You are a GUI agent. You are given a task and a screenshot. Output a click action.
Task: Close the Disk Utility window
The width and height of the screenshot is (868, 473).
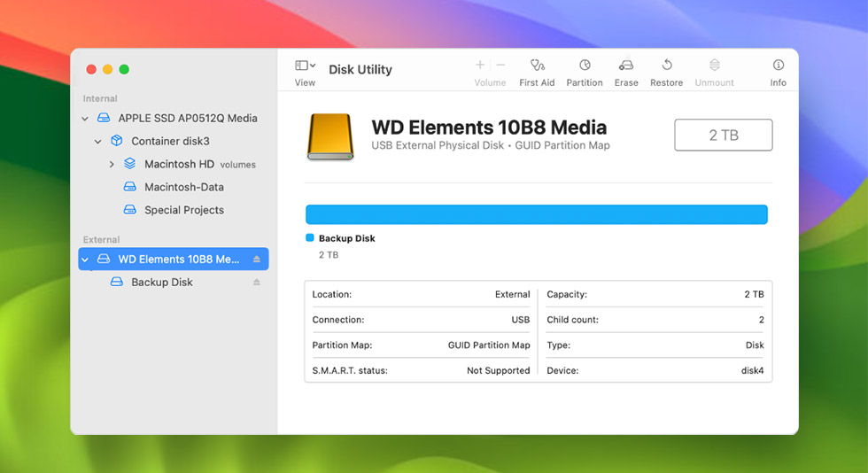(x=91, y=69)
